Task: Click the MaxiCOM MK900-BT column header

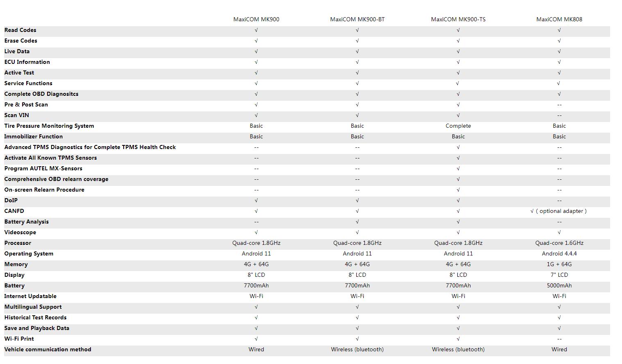Action: (357, 19)
